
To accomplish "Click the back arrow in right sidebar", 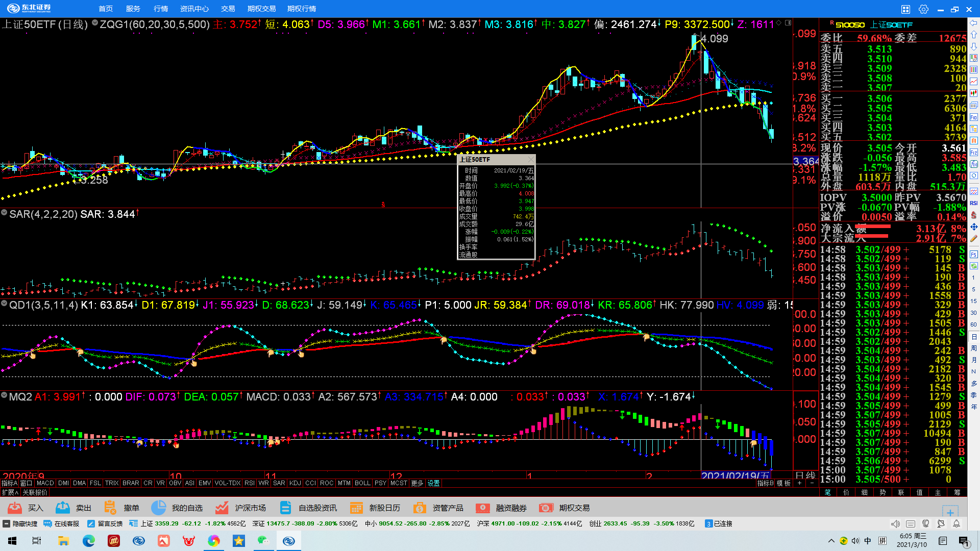I will [x=974, y=23].
